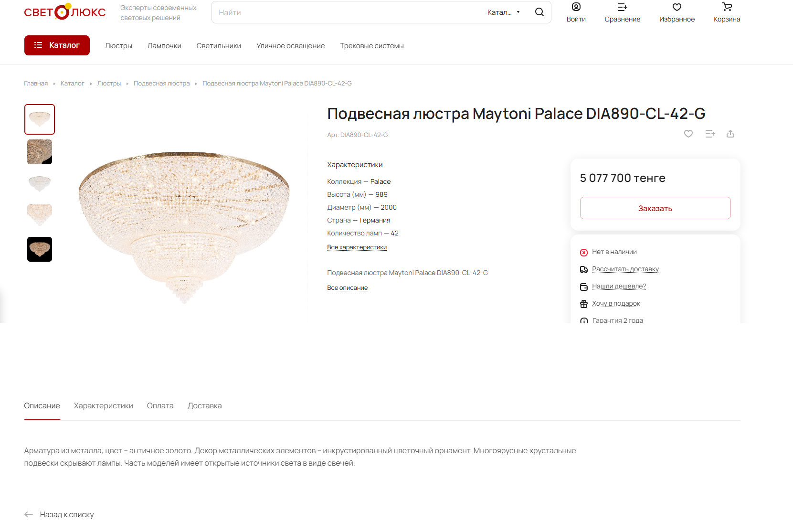Click the Подвесная люстра breadcrumb
The width and height of the screenshot is (793, 532).
[161, 83]
